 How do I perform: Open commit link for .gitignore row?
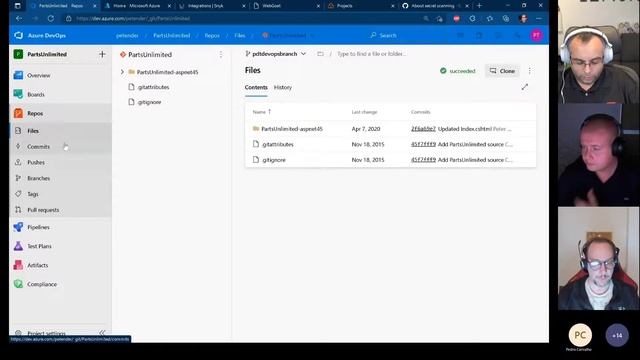[x=423, y=160]
